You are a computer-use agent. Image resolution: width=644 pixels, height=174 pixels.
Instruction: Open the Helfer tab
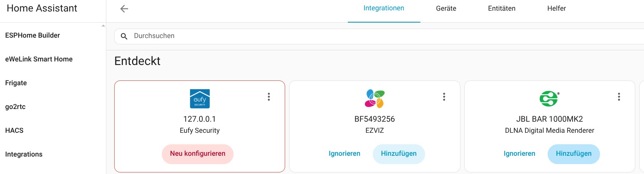[556, 8]
